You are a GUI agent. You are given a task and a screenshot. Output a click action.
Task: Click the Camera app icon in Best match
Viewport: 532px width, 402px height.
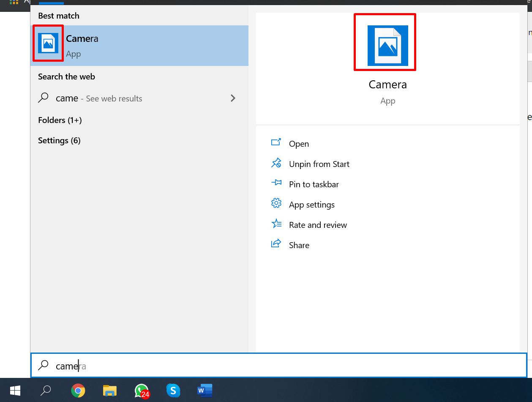pos(48,43)
